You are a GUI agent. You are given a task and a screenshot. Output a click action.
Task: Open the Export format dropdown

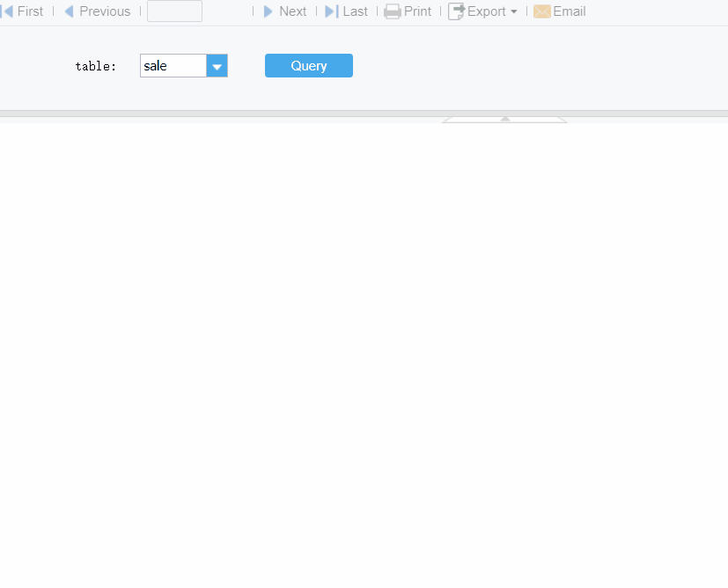[515, 11]
